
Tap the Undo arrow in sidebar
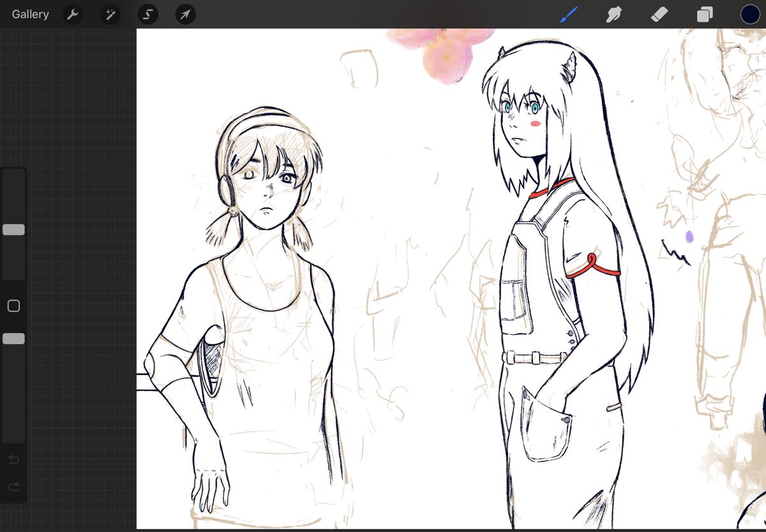[13, 460]
